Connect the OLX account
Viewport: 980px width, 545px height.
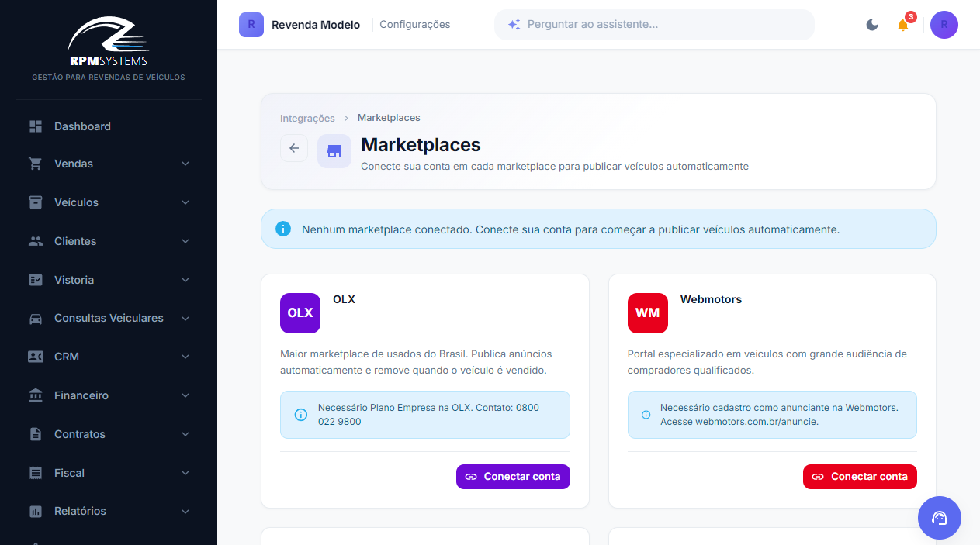(513, 477)
